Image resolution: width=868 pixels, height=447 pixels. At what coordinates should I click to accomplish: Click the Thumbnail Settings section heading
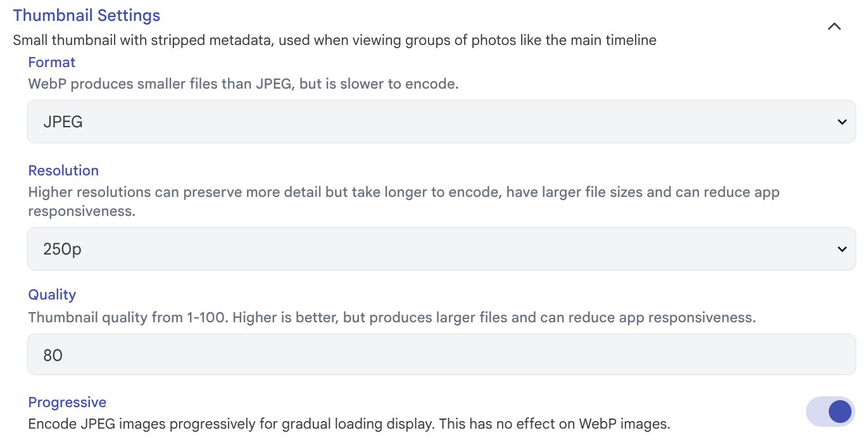[87, 15]
